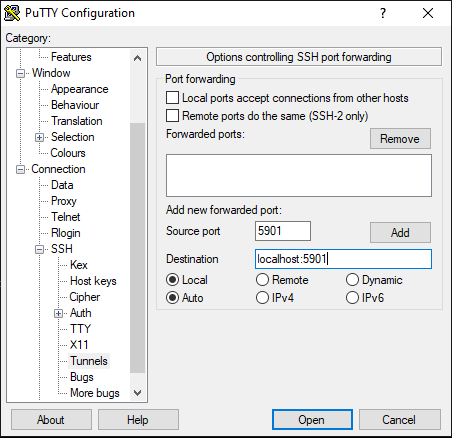Click the Source port input field
This screenshot has height=438, width=452.
283,231
